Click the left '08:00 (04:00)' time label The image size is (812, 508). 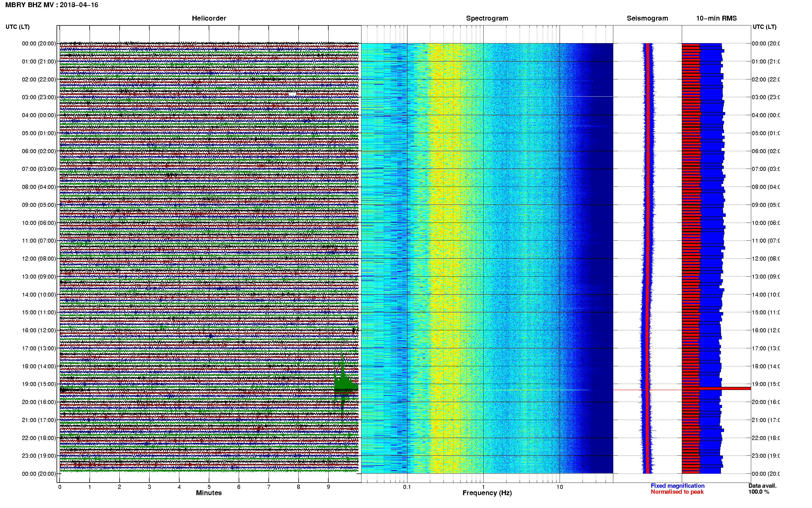click(x=39, y=187)
